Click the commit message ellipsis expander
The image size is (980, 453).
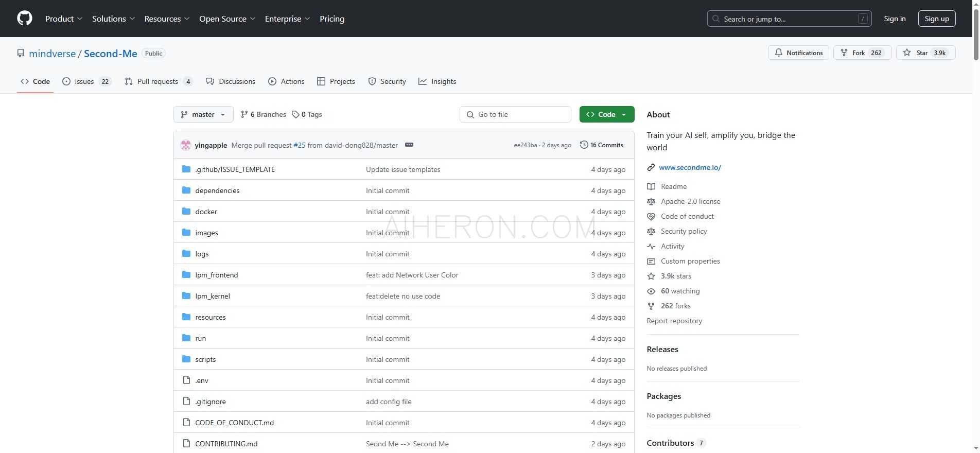[x=409, y=145]
